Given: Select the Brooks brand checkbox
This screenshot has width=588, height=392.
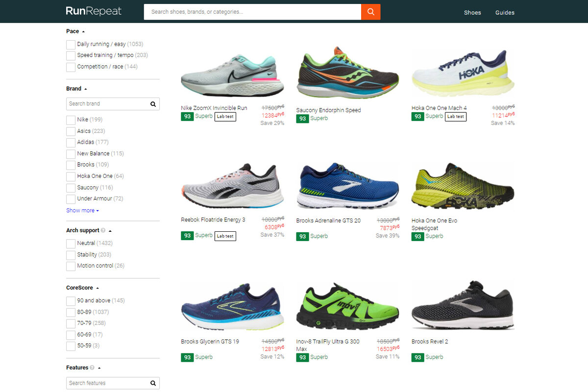Looking at the screenshot, I should [x=71, y=165].
